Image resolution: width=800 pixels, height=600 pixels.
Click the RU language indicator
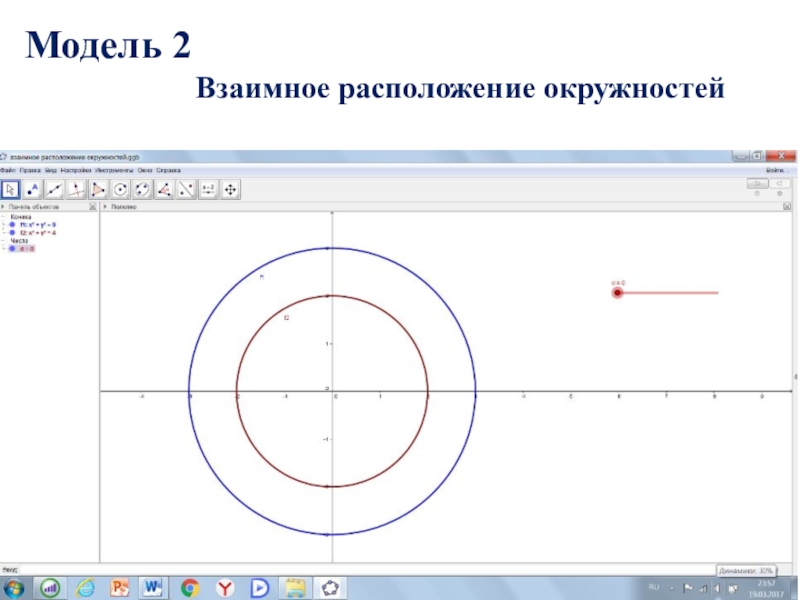tap(654, 588)
